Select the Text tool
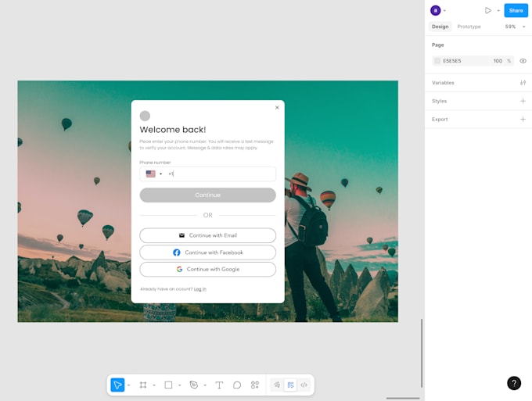Screen dimensions: 532x401 coord(219,385)
